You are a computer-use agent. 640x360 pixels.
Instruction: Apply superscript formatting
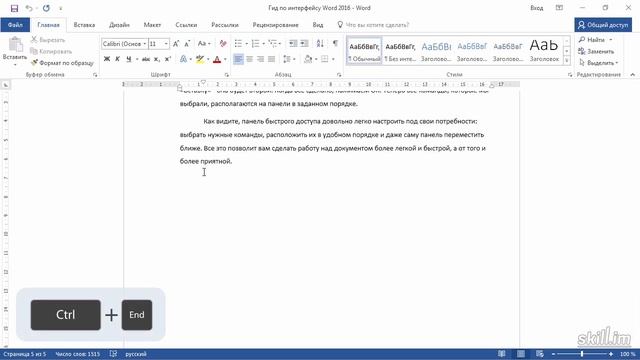(x=168, y=59)
